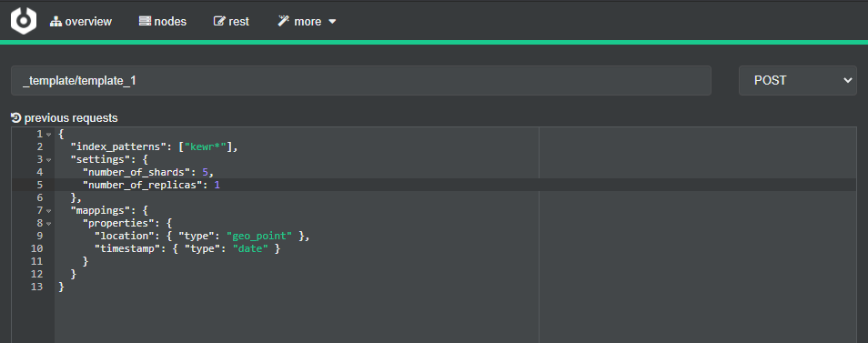
Task: Fold the mappings block on line 7
Action: [x=49, y=211]
